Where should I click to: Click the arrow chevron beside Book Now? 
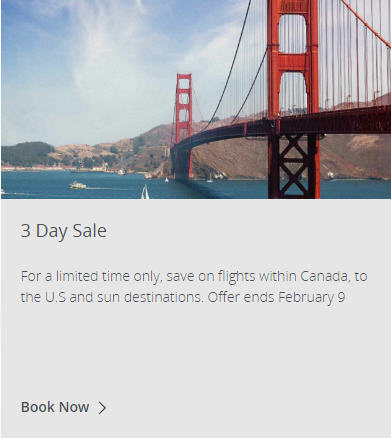(x=102, y=408)
